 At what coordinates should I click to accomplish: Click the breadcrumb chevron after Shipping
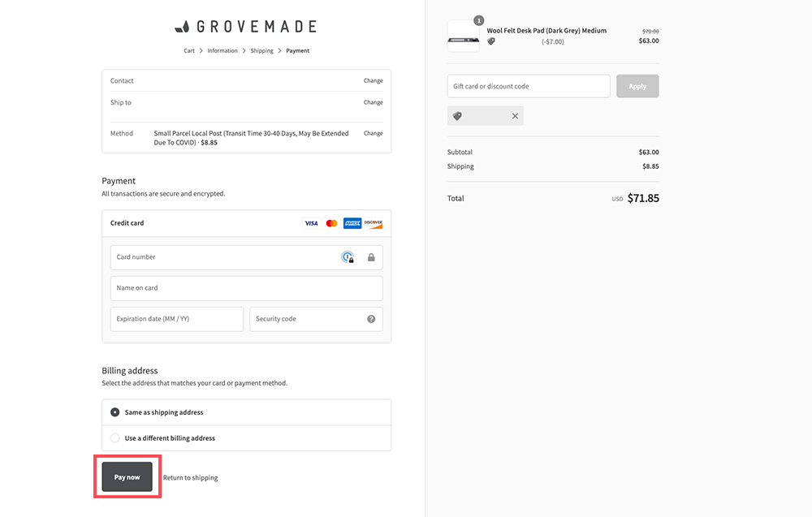[279, 50]
